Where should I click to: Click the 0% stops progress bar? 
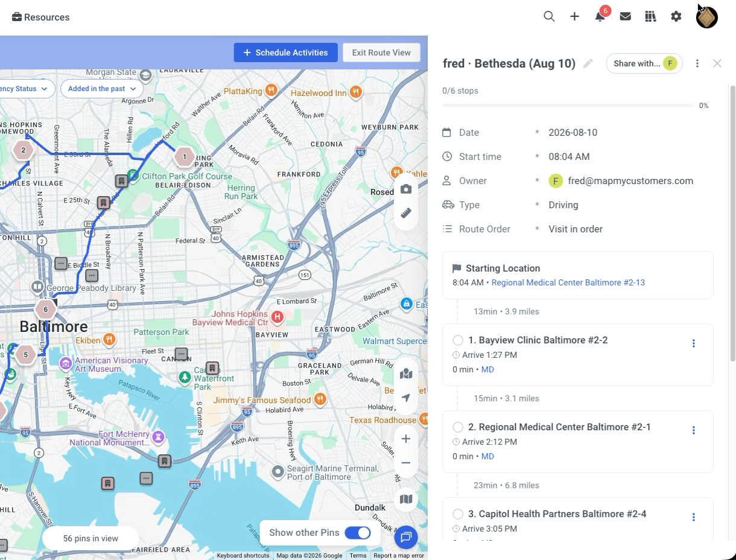pos(568,106)
